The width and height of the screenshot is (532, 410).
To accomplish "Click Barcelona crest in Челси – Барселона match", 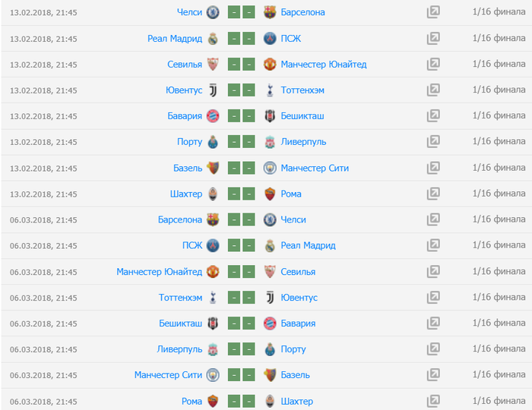I will point(269,12).
